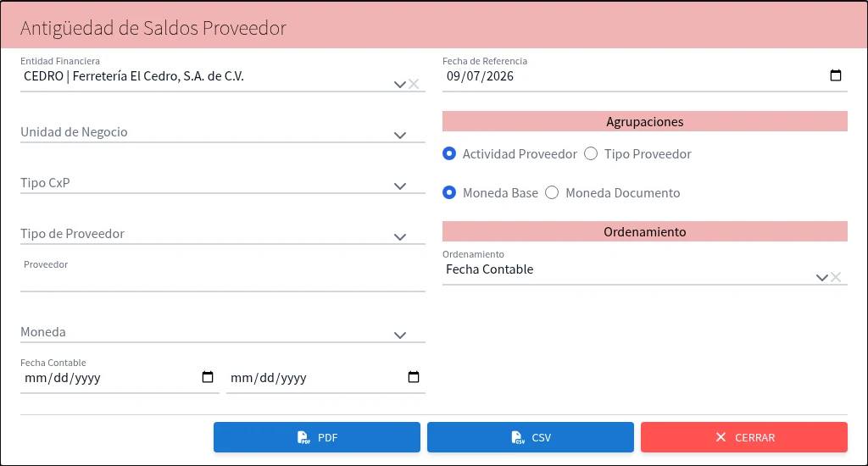Expand the Ordenamiento dropdown arrow
Image resolution: width=868 pixels, height=466 pixels.
pyautogui.click(x=822, y=278)
